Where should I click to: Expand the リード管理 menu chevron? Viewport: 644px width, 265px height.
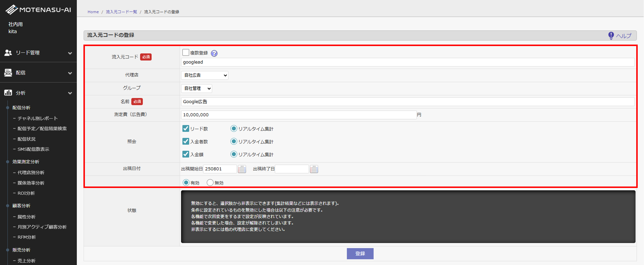(x=70, y=53)
